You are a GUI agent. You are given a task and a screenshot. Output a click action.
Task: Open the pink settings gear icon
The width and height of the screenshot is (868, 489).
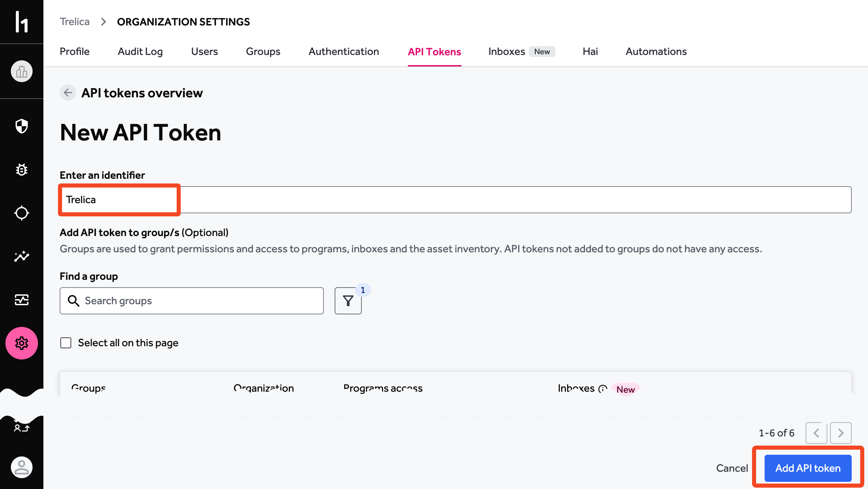[x=22, y=343]
